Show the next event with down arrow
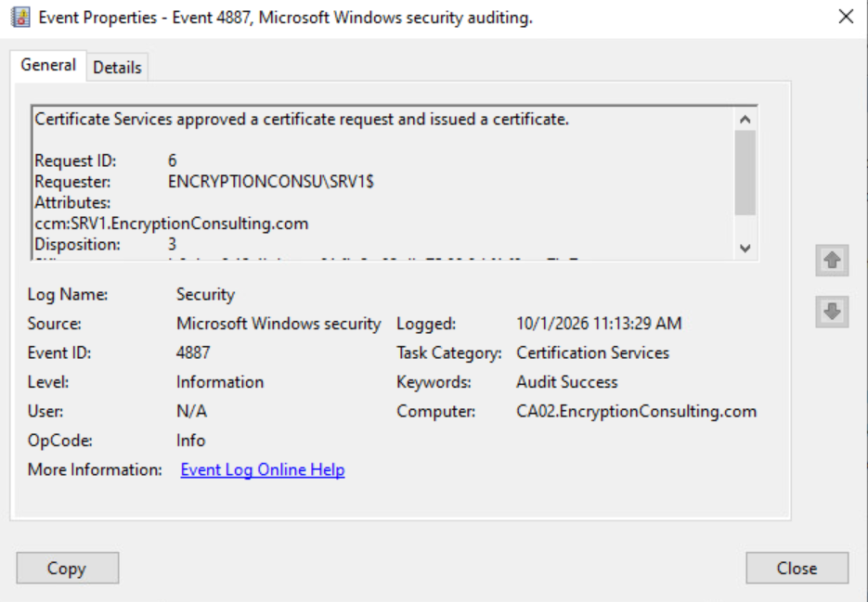Screen dimensions: 868x602 [x=832, y=312]
